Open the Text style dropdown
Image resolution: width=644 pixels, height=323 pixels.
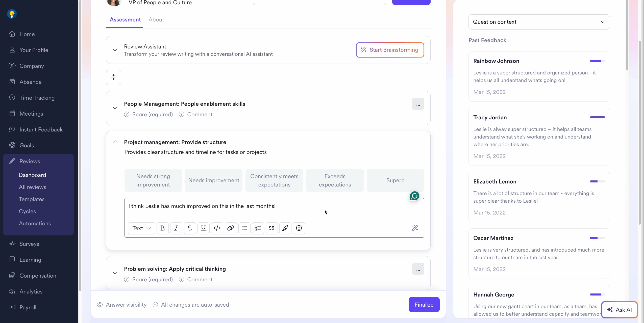click(141, 228)
